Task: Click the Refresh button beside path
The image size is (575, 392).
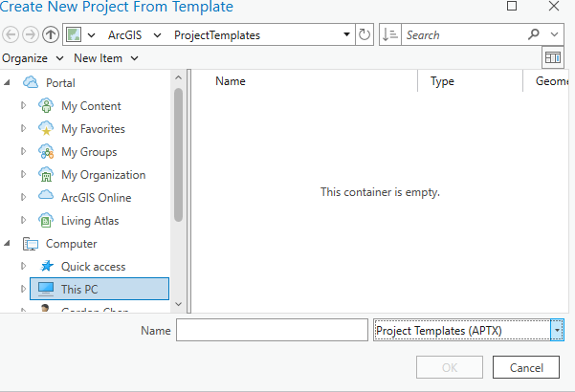Action: pos(365,35)
